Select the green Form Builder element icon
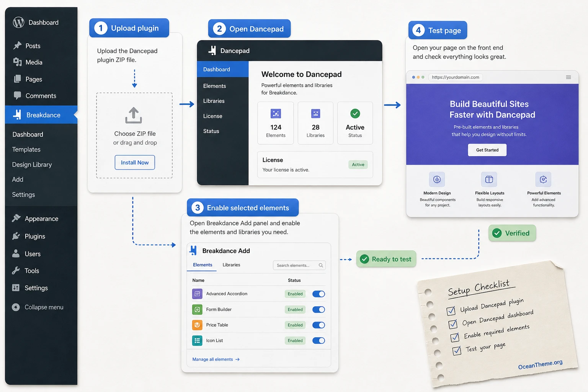588x392 pixels. [x=197, y=309]
